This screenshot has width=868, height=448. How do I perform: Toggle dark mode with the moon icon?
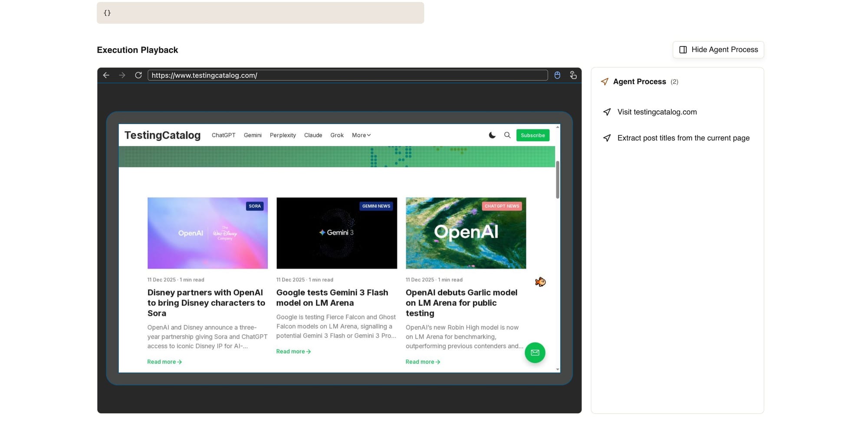pyautogui.click(x=492, y=135)
